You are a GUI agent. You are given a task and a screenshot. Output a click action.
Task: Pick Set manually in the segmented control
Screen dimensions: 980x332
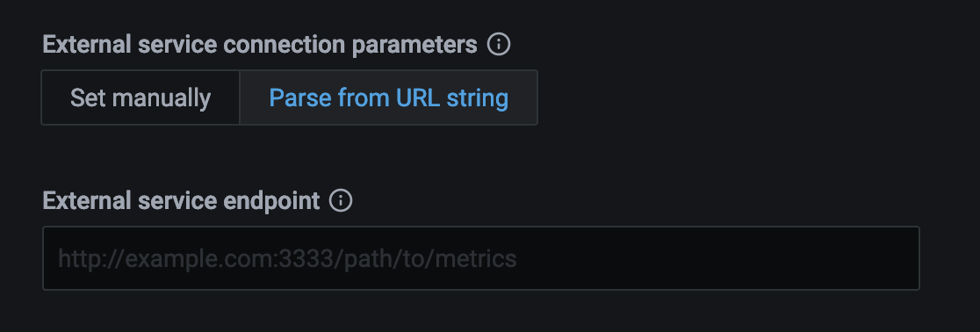coord(141,98)
